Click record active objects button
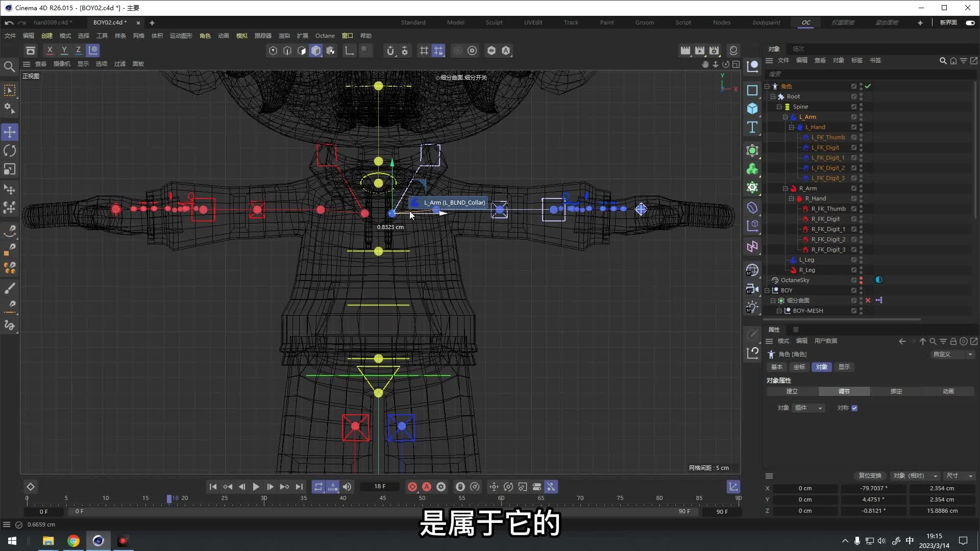980x551 pixels. click(x=412, y=487)
